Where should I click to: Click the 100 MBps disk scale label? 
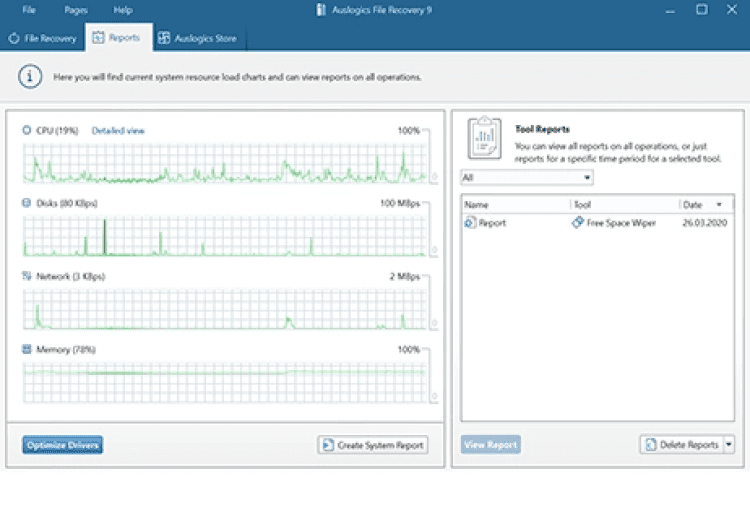click(x=400, y=203)
